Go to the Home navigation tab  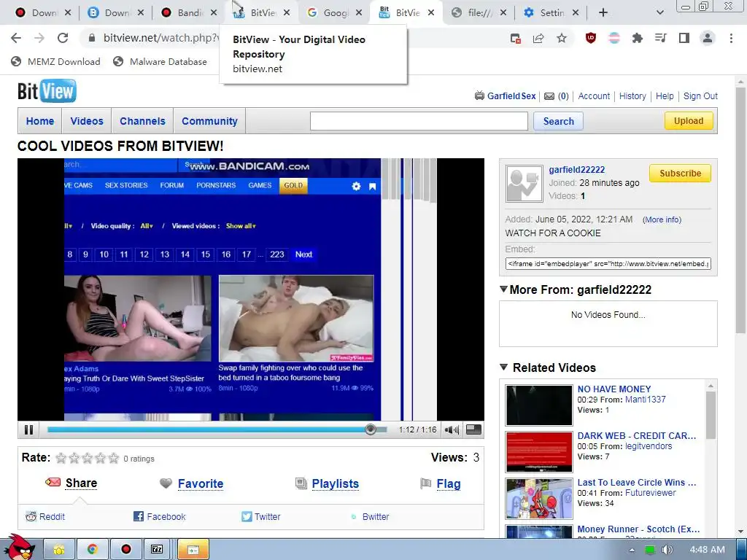coord(40,121)
